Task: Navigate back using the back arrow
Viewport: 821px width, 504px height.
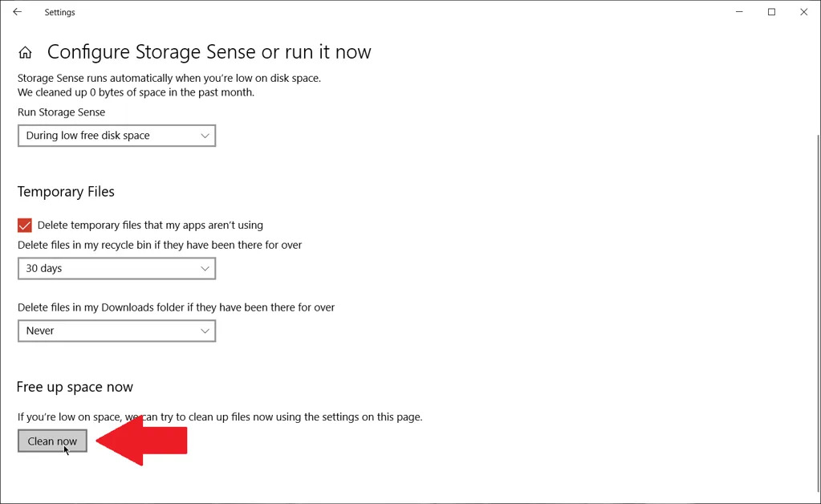Action: [17, 12]
